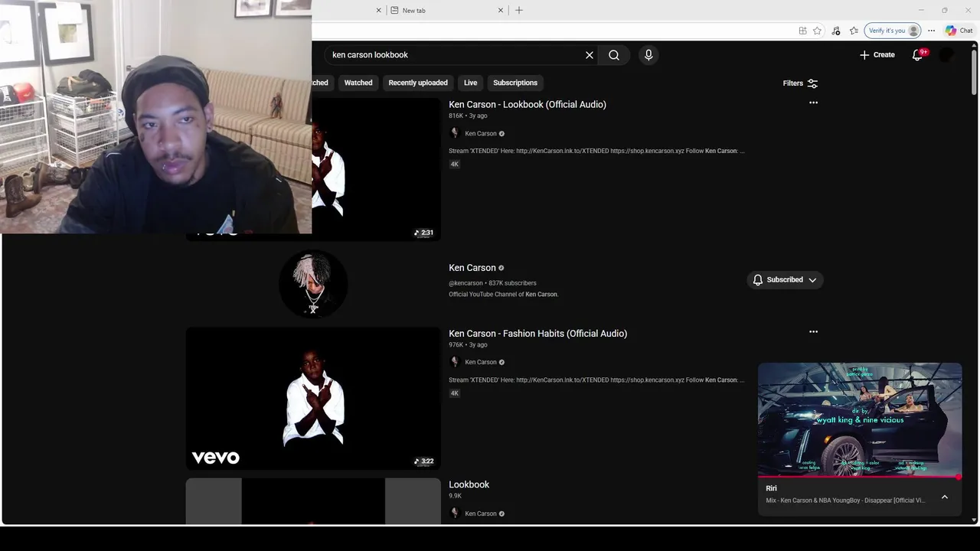Screen dimensions: 980x551
Task: Open the Lookbook 9.9K result title
Action: coord(469,484)
